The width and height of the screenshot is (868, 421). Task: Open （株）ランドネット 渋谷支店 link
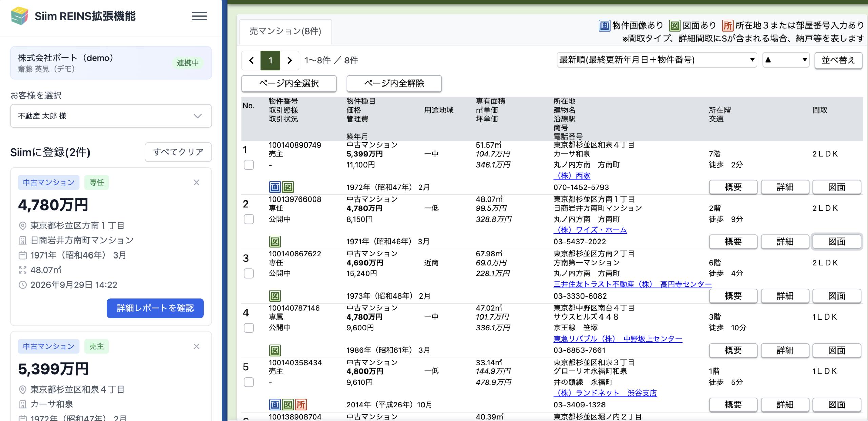click(x=605, y=393)
